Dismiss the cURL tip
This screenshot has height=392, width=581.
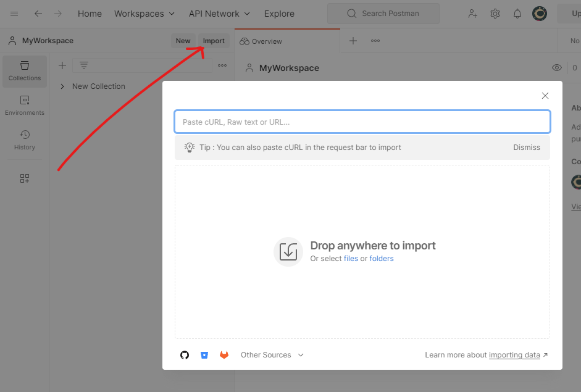tap(527, 148)
